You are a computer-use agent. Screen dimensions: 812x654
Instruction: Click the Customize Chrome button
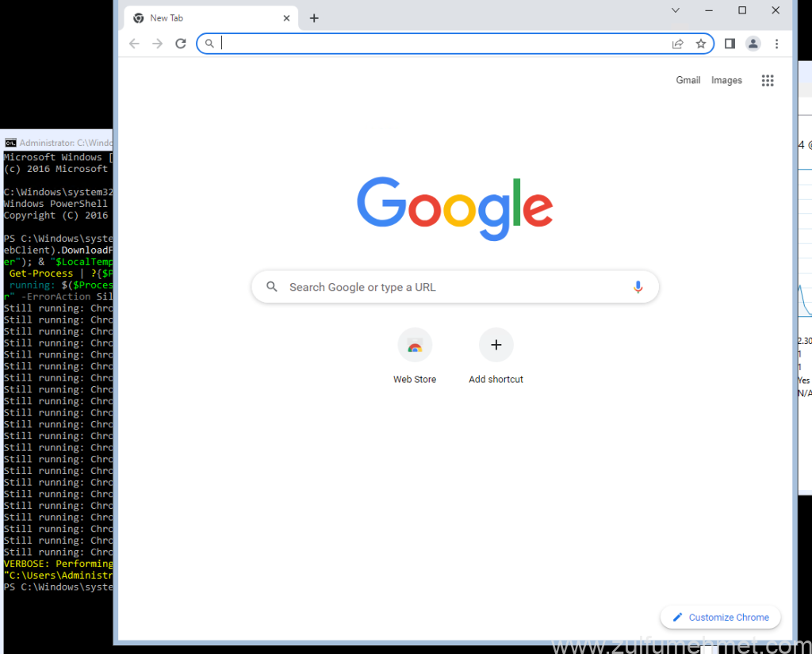point(720,618)
